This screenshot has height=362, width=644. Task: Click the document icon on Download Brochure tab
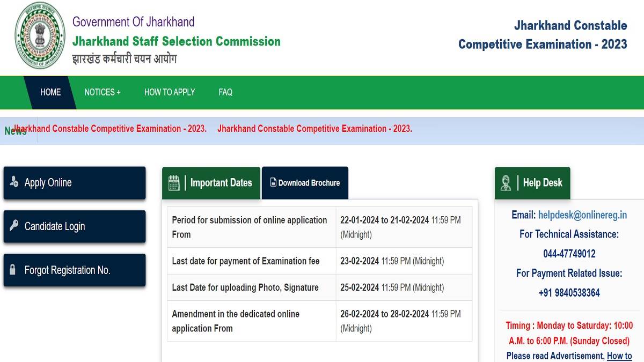(273, 182)
